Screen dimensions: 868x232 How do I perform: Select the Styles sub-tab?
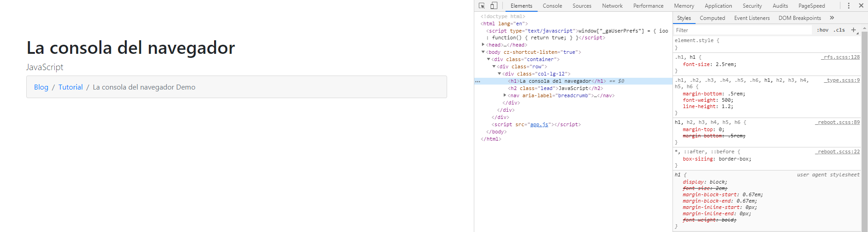[684, 18]
